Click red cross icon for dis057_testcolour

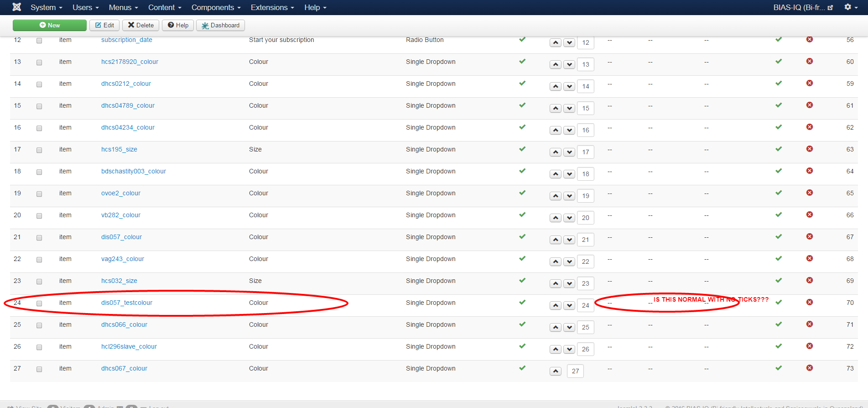click(x=810, y=302)
